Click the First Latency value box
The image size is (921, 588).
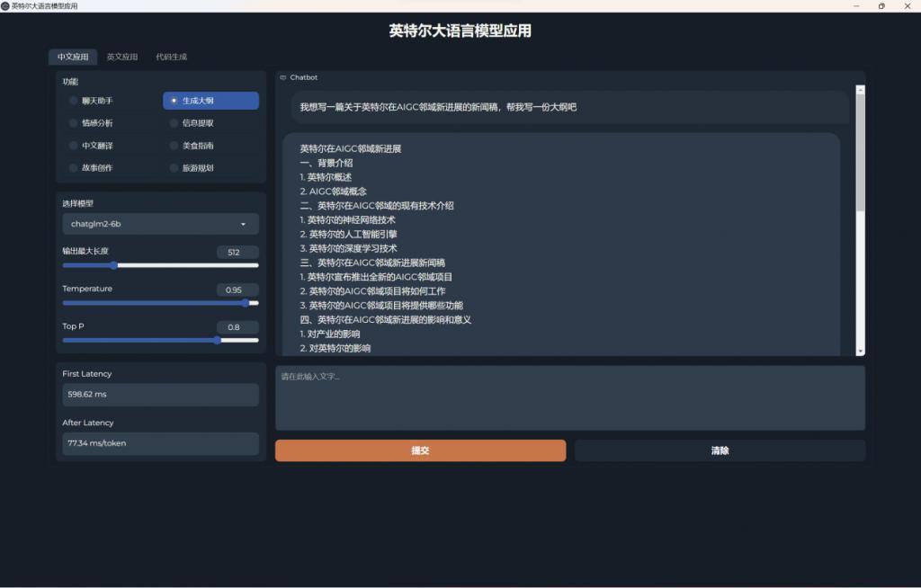click(160, 395)
